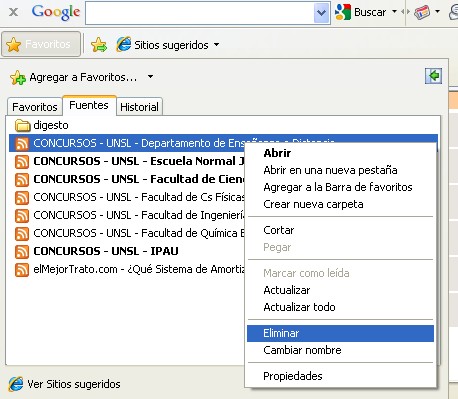Open the Google search box history dropdown
The image size is (458, 399).
pos(321,13)
